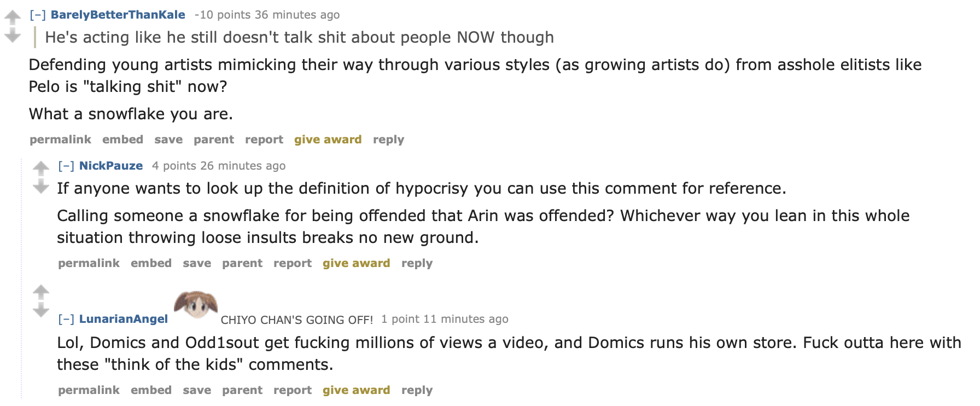This screenshot has height=406, width=980.
Task: Give award to NickPauze's comment
Action: tap(357, 263)
